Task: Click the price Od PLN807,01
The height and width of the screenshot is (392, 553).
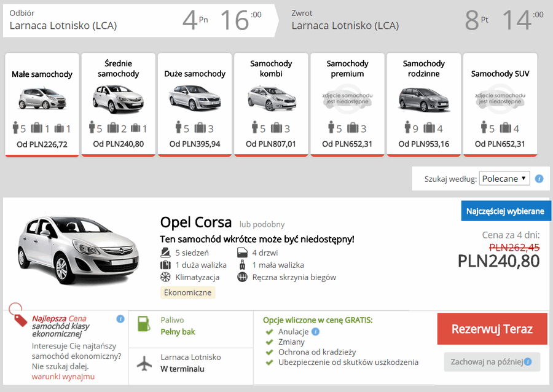Action: (x=271, y=144)
